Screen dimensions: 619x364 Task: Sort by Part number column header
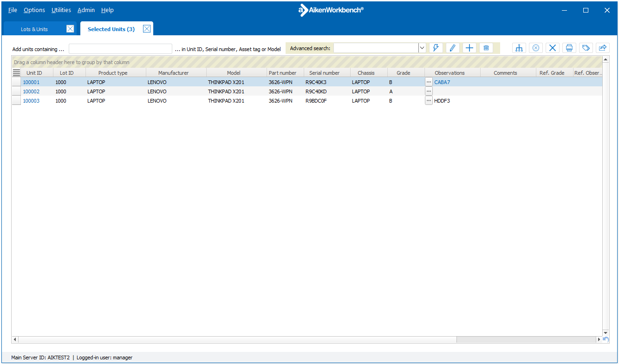285,73
